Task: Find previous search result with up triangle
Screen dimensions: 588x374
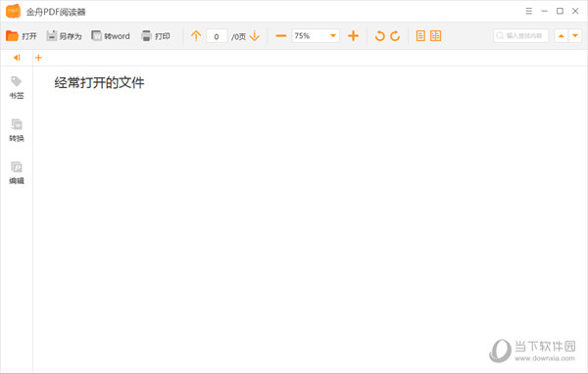Action: coord(561,36)
